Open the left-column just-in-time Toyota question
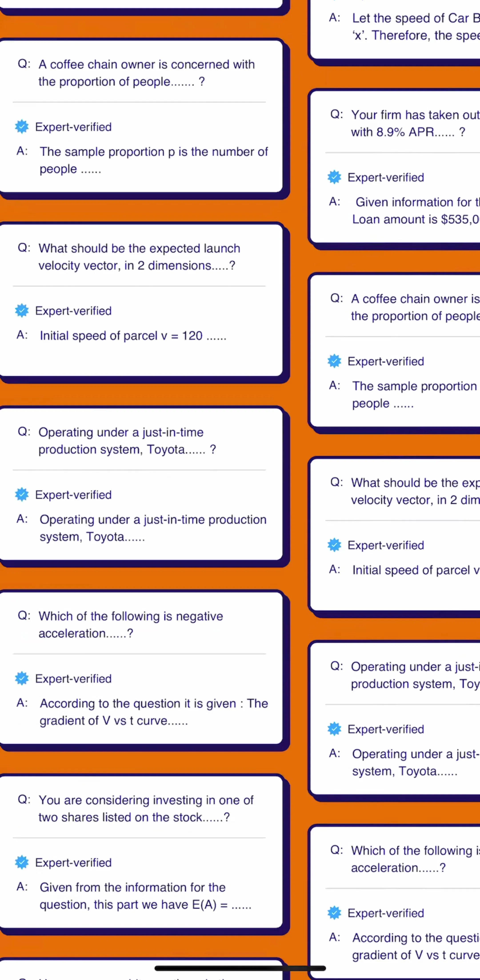 [x=127, y=441]
